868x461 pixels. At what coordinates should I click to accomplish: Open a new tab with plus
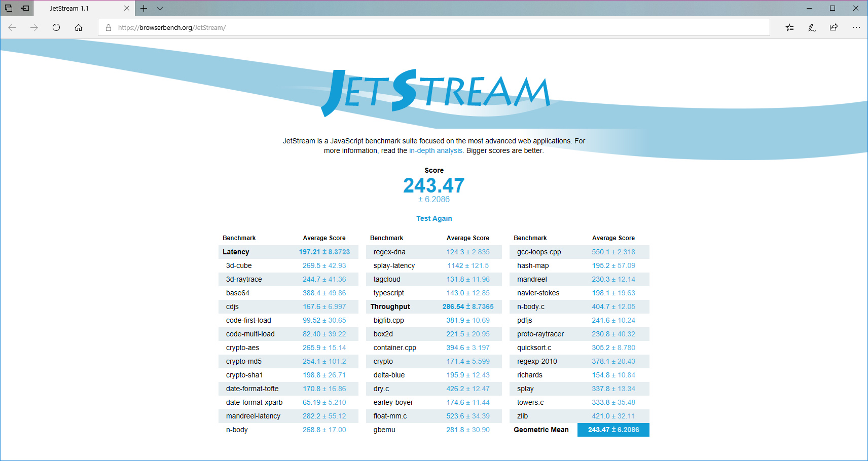[x=144, y=8]
